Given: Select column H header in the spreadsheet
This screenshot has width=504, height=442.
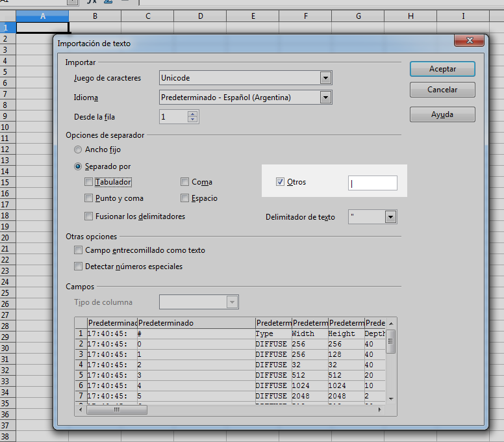Looking at the screenshot, I should pos(410,16).
